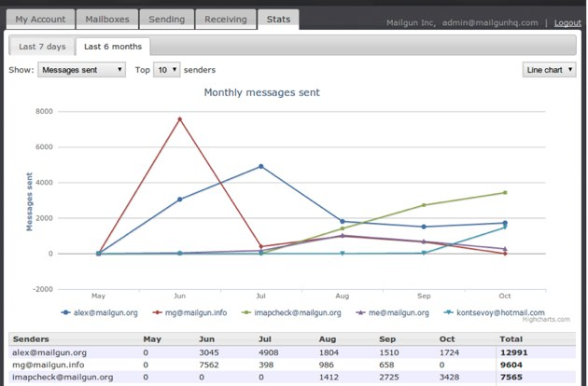The height and width of the screenshot is (386, 588).
Task: Toggle me@mailgun.org legend marker
Action: coord(360,312)
